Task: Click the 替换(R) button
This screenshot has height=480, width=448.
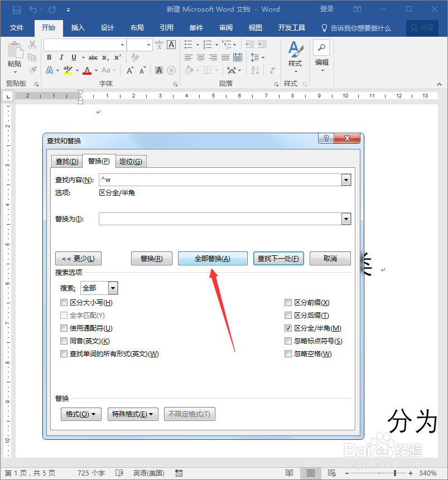Action: click(x=152, y=259)
